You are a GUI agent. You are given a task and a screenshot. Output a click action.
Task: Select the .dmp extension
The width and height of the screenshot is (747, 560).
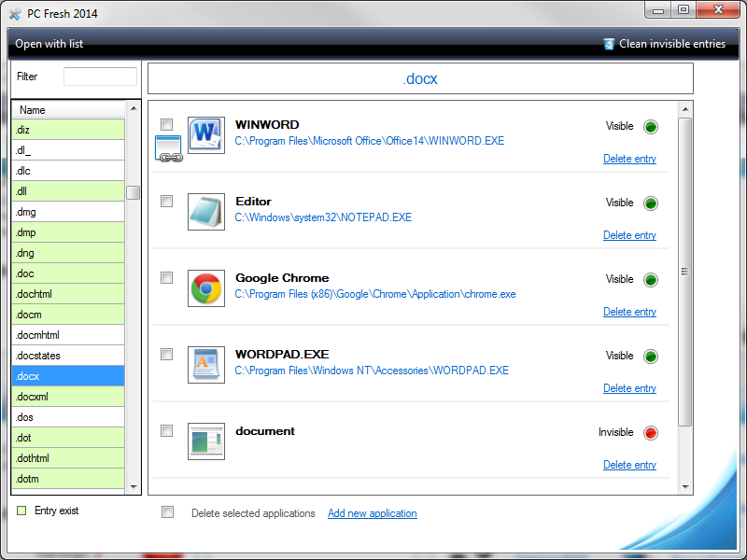pos(68,231)
